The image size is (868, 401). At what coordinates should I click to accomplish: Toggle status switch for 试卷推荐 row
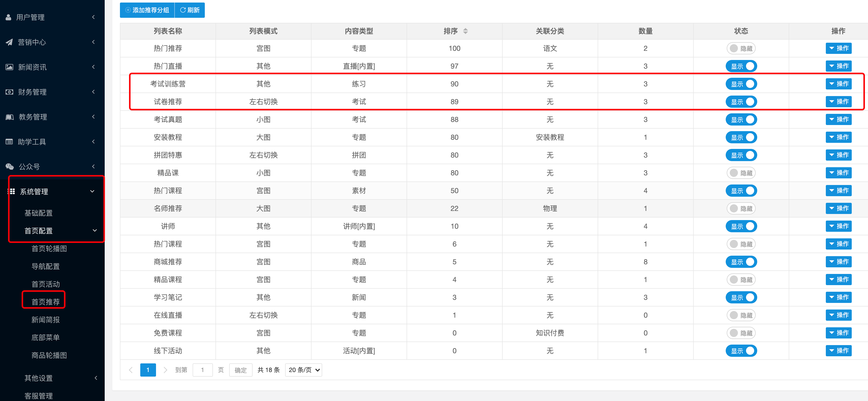(741, 102)
